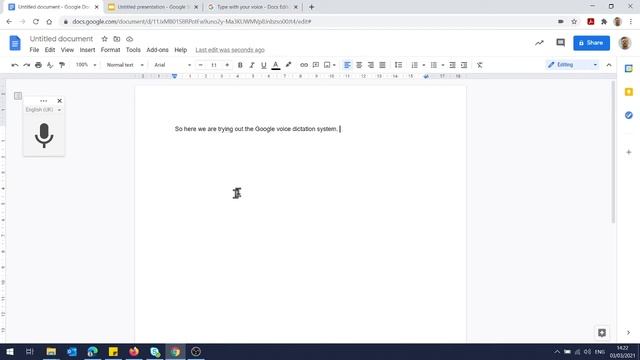The height and width of the screenshot is (360, 640).
Task: View document status cloud icon
Action: click(x=129, y=39)
